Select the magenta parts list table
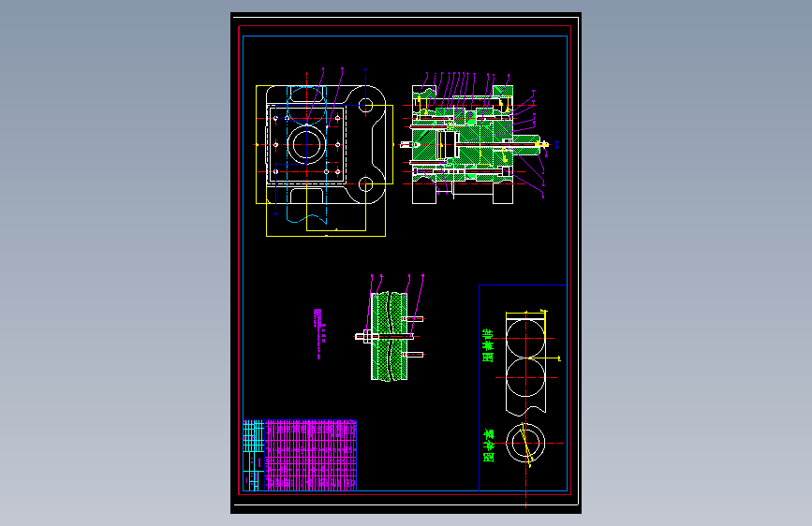 (311, 455)
